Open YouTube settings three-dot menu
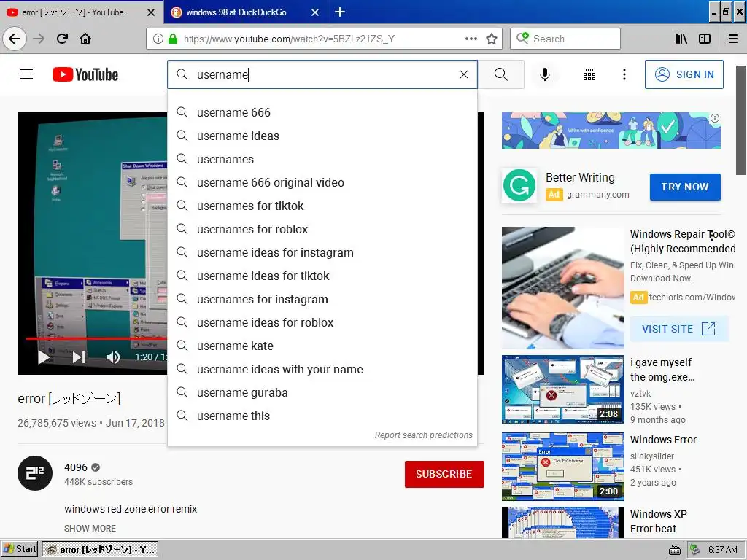 pyautogui.click(x=624, y=74)
